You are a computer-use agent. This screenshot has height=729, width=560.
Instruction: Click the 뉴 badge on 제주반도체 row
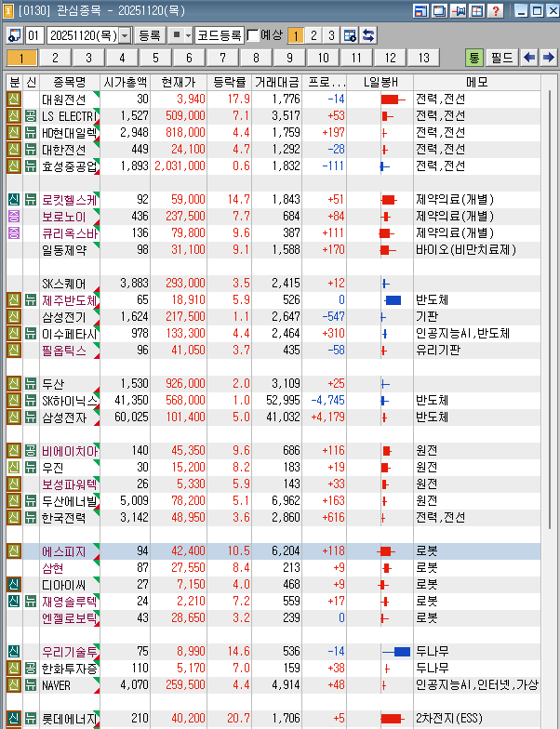[x=30, y=299]
